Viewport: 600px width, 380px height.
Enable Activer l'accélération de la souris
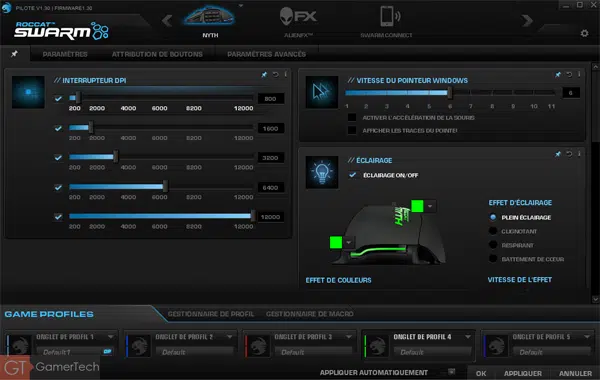[x=352, y=117]
